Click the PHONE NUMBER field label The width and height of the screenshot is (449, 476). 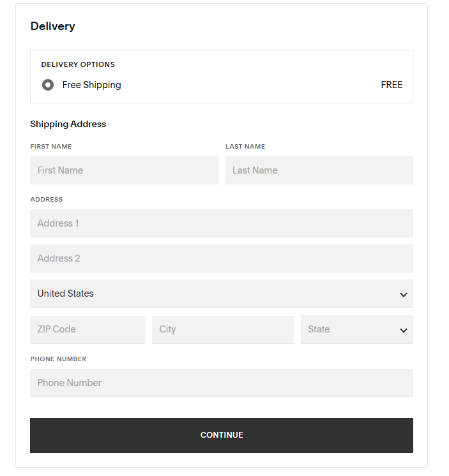[58, 359]
